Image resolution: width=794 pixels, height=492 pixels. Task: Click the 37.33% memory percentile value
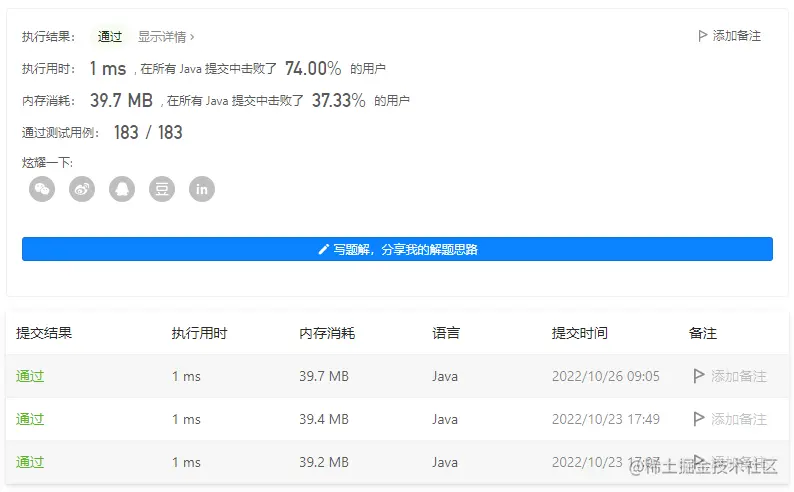coord(339,100)
